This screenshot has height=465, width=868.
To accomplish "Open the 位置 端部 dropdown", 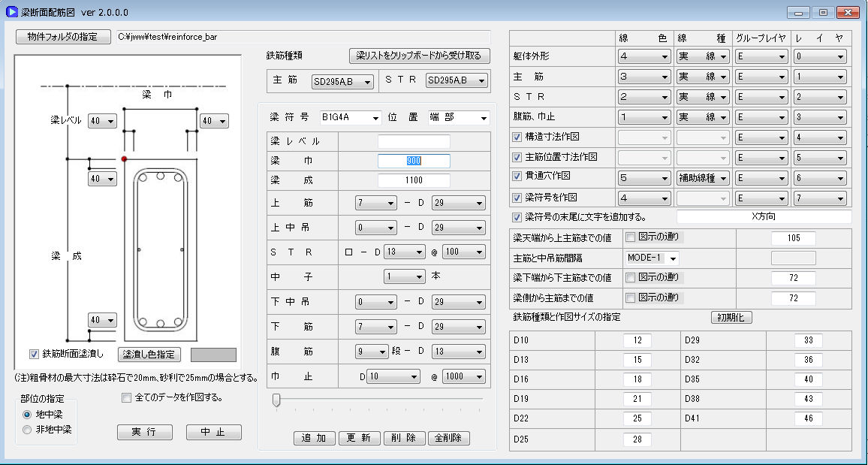I will [459, 118].
